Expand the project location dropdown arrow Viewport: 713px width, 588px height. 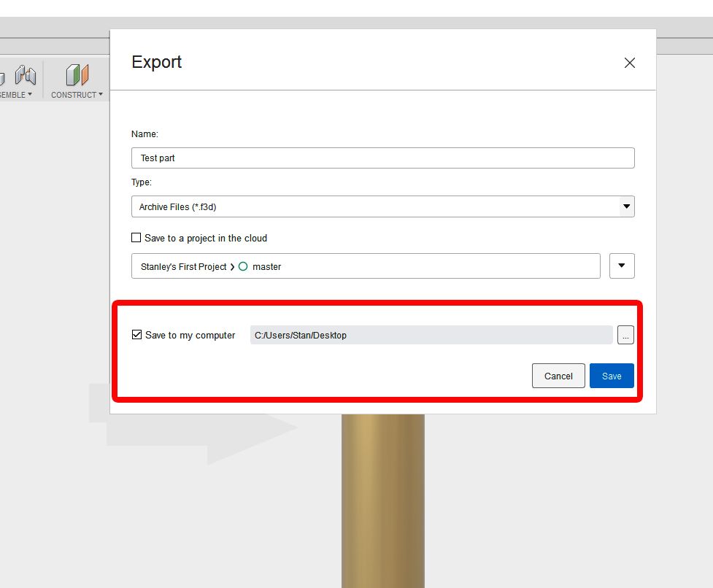click(622, 266)
